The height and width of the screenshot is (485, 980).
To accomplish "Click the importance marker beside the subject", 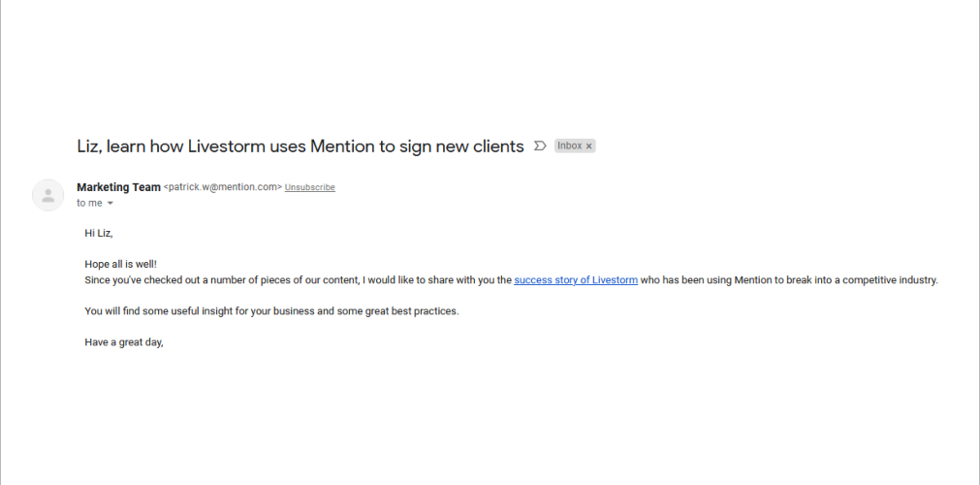I will click(539, 145).
